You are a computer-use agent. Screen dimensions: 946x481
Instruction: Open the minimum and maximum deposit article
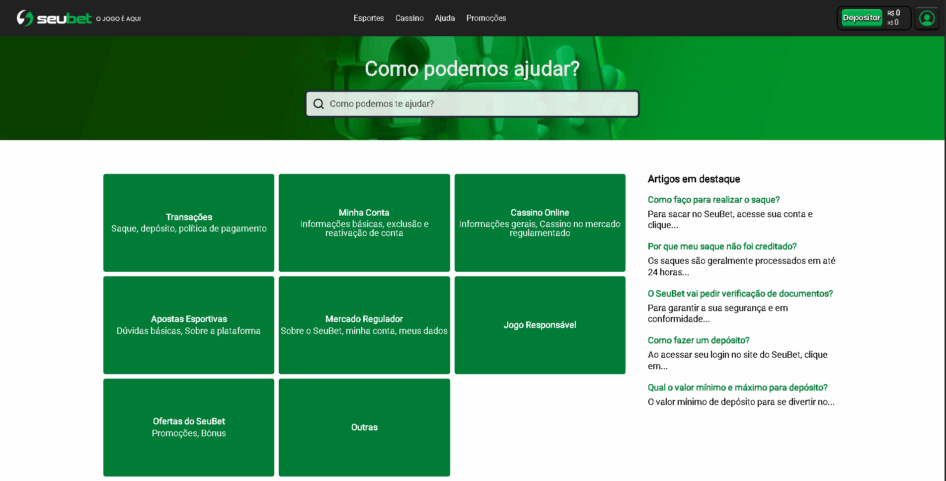pos(737,387)
